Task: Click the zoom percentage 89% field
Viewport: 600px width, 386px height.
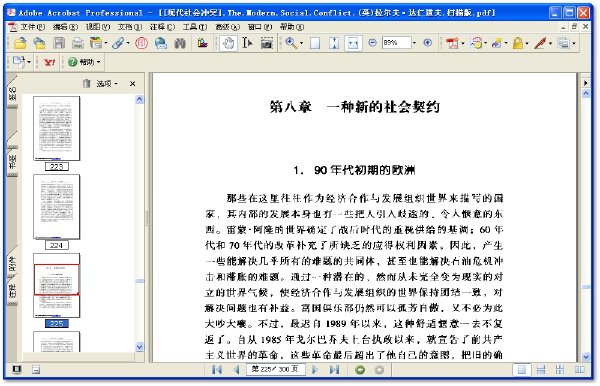Action: pos(396,43)
